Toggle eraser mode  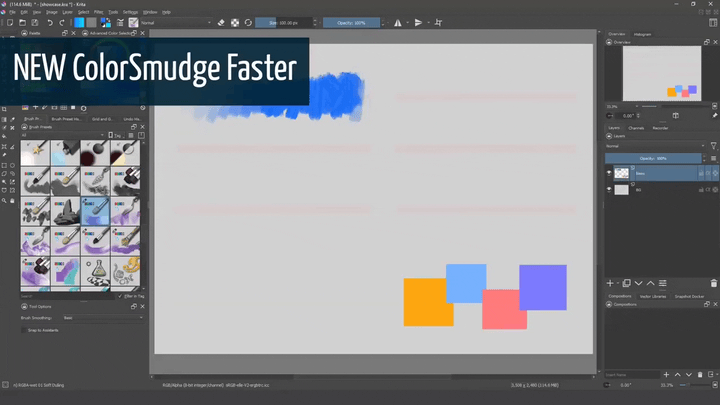pyautogui.click(x=221, y=22)
